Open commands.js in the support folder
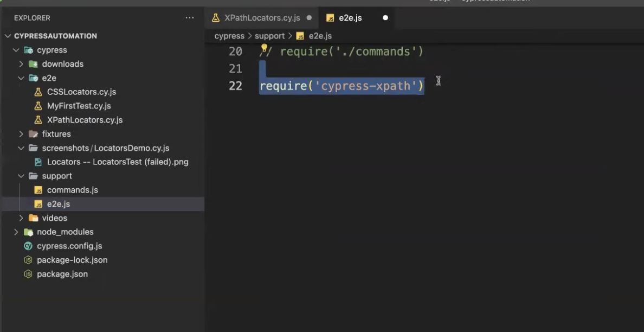The width and height of the screenshot is (644, 332). click(x=72, y=190)
